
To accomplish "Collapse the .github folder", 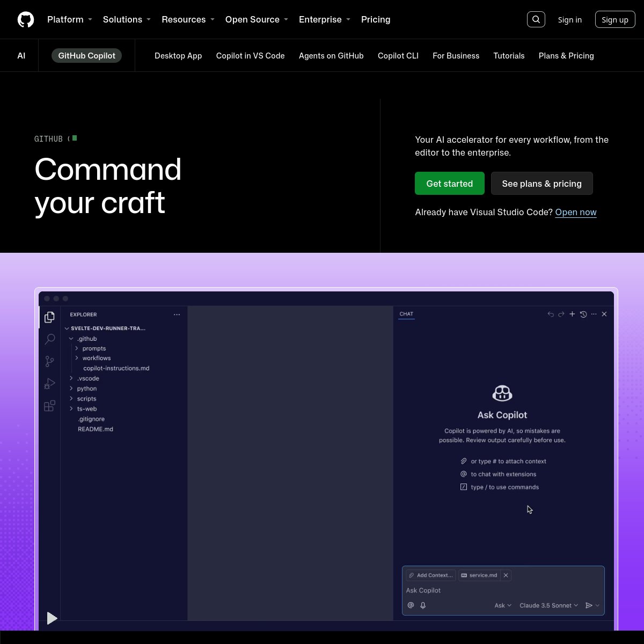I will pyautogui.click(x=71, y=339).
